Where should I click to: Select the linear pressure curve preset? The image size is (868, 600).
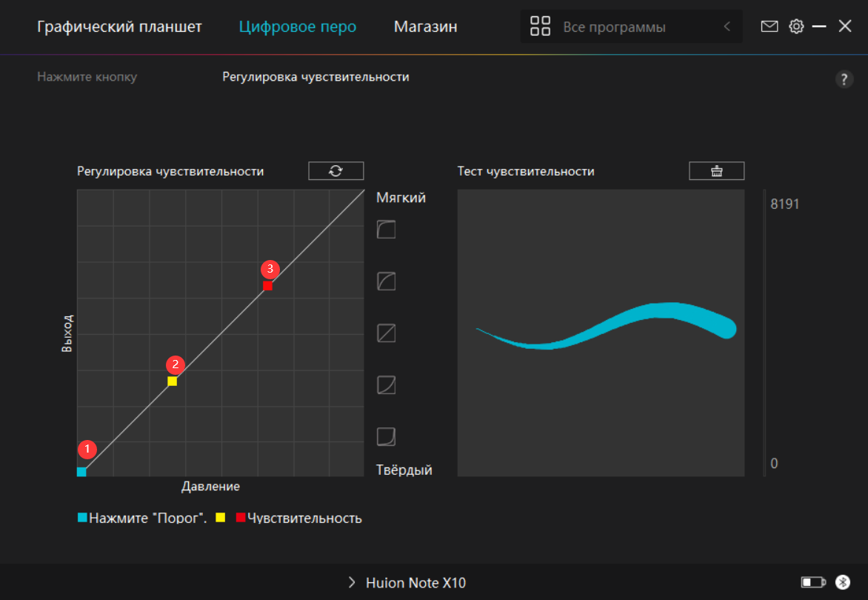tap(386, 333)
